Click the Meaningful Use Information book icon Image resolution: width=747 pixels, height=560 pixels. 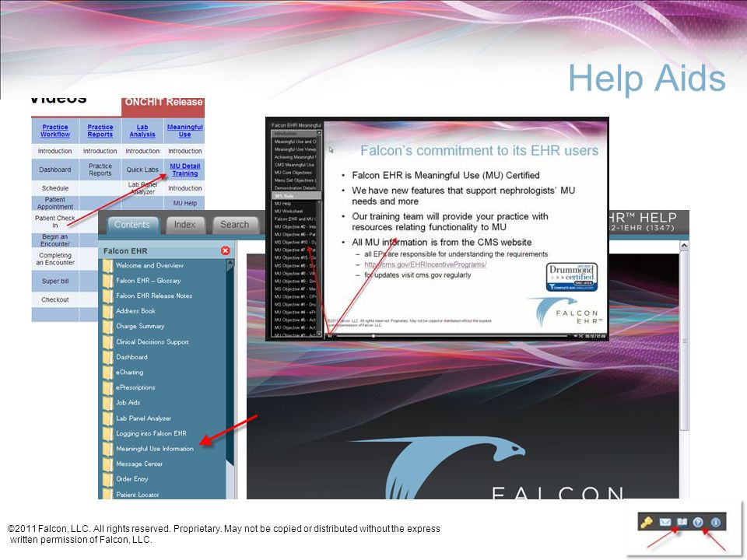(107, 449)
